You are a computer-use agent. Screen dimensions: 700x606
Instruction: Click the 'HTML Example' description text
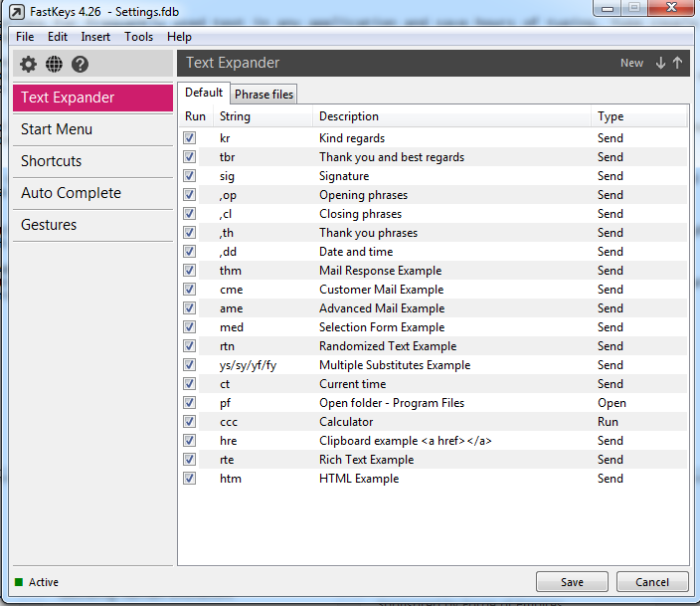[359, 479]
